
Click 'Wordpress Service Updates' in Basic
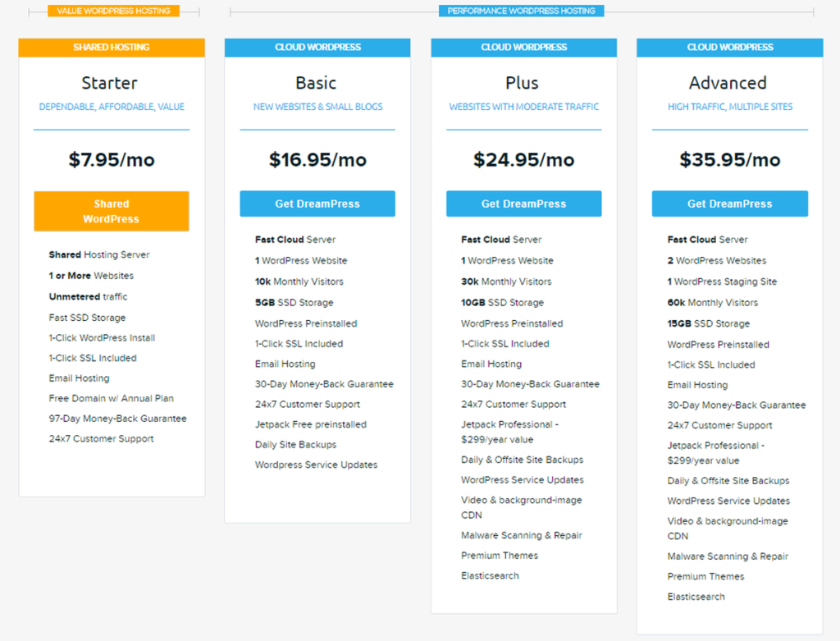tap(316, 465)
